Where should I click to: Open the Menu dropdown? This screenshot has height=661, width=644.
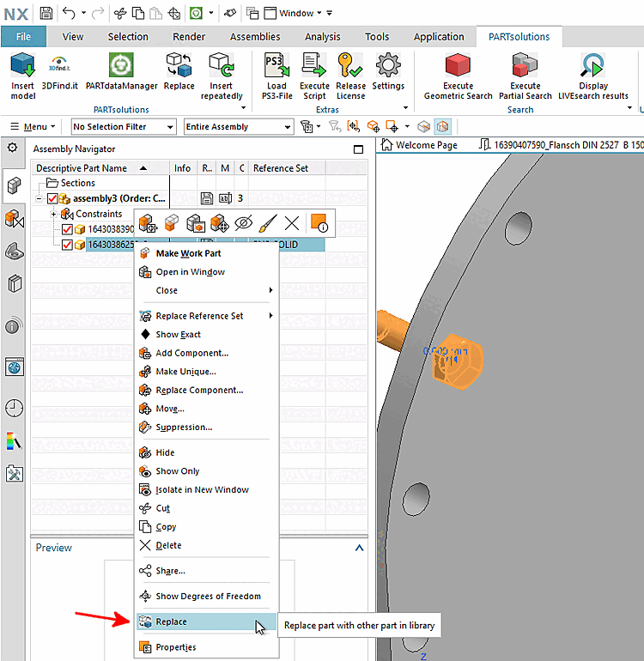[x=33, y=126]
